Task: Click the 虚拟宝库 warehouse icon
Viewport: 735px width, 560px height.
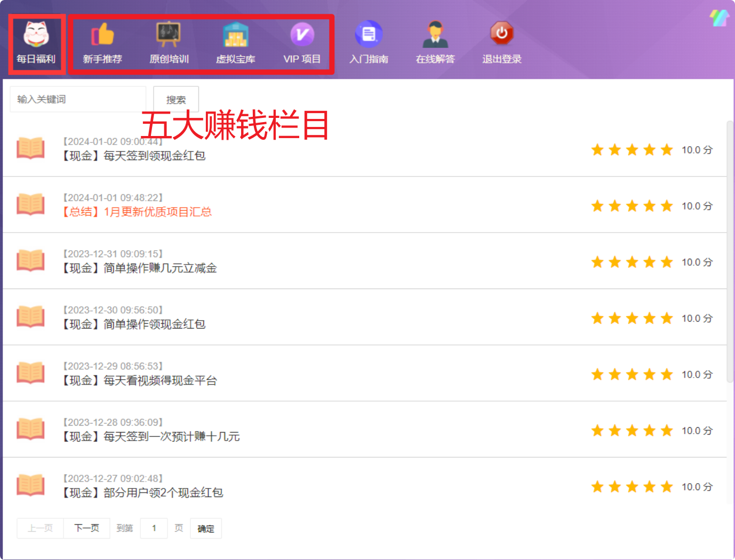Action: pos(235,35)
